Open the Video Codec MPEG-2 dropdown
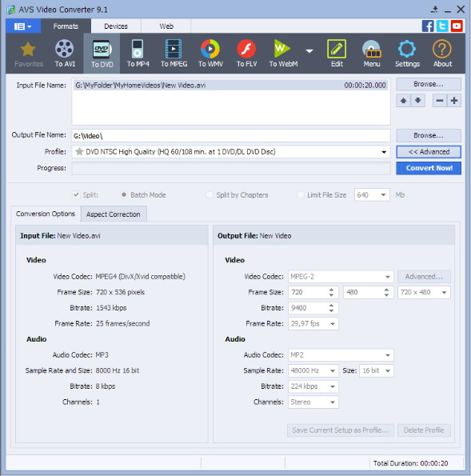471x476 pixels. (341, 277)
